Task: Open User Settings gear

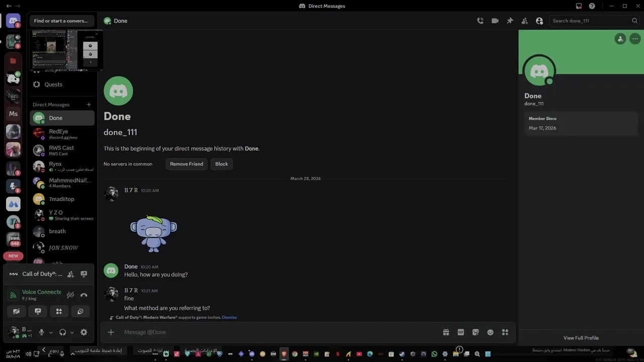Action: click(84, 332)
